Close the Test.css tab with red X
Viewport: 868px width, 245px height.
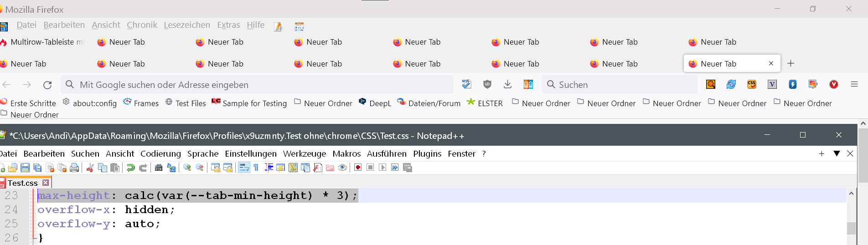tap(46, 183)
